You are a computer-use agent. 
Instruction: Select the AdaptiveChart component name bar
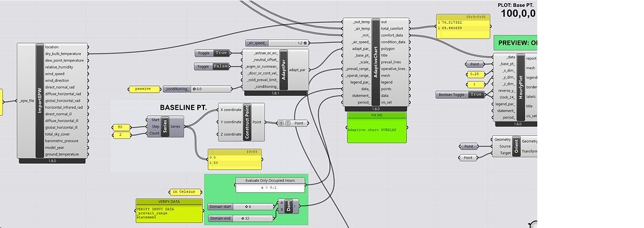376,62
